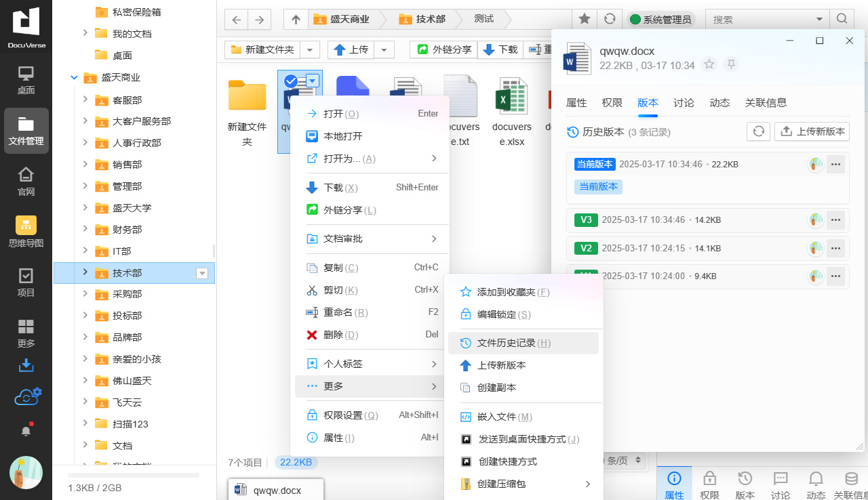Open the mind map (思维导图) sidebar icon
Image resolution: width=868 pixels, height=500 pixels.
[26, 232]
